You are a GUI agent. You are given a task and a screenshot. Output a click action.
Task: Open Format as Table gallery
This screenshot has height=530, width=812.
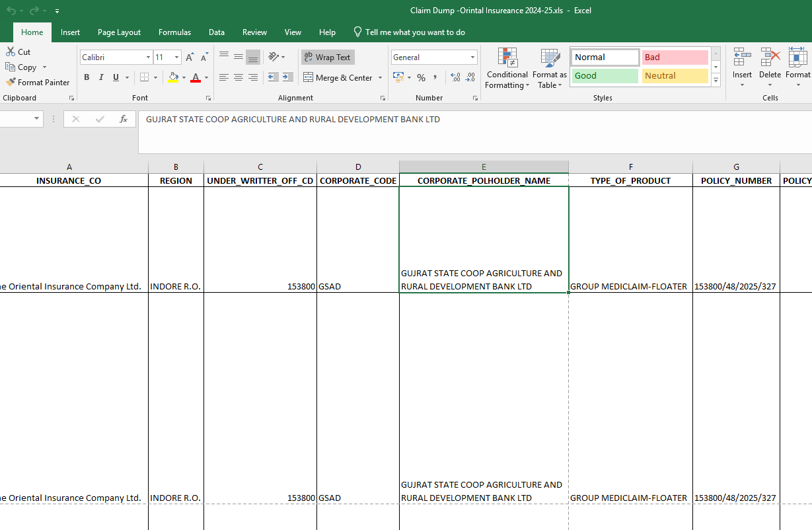tap(550, 69)
